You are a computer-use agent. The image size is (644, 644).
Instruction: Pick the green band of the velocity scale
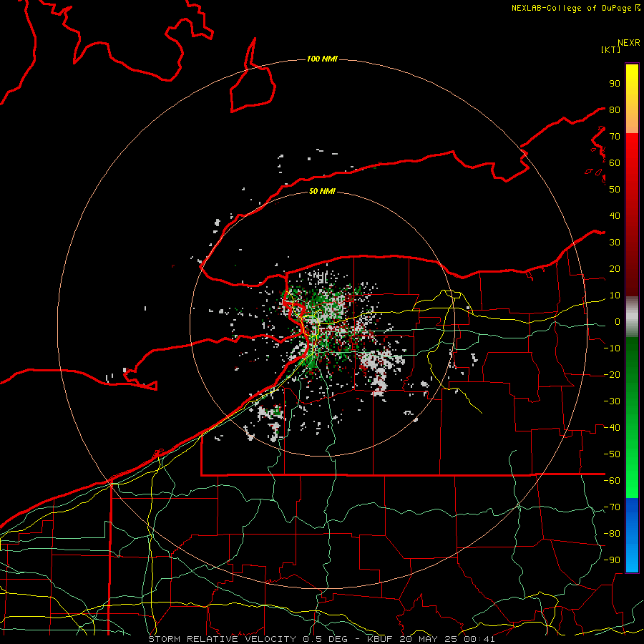tap(632, 418)
